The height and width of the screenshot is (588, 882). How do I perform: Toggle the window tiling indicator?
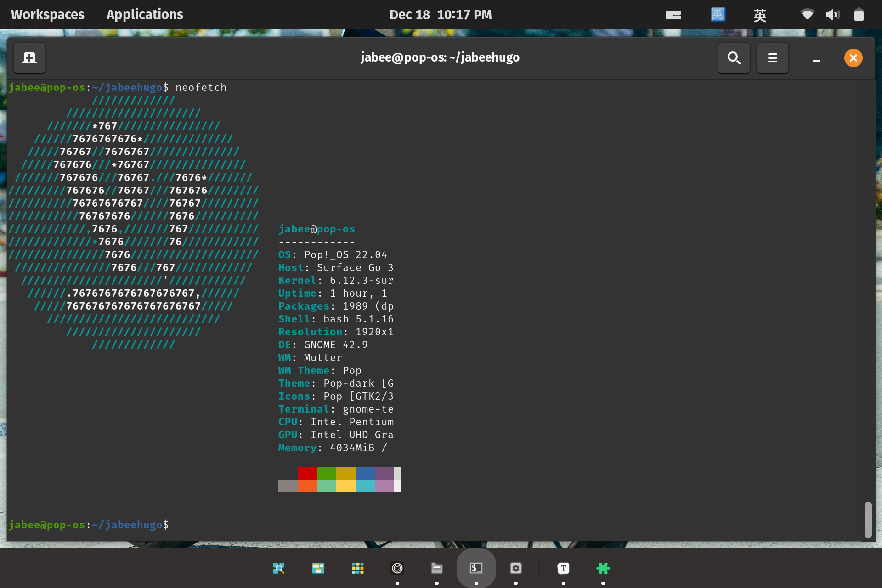tap(673, 15)
